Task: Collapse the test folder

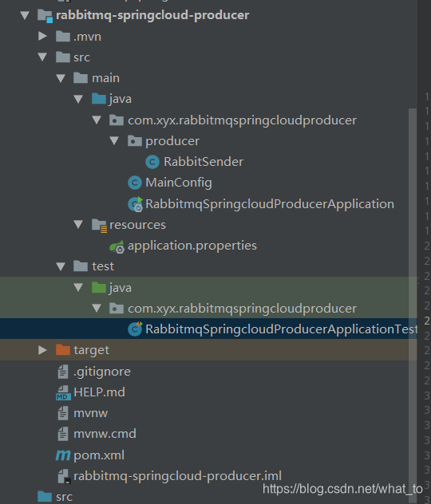Action: 61,266
